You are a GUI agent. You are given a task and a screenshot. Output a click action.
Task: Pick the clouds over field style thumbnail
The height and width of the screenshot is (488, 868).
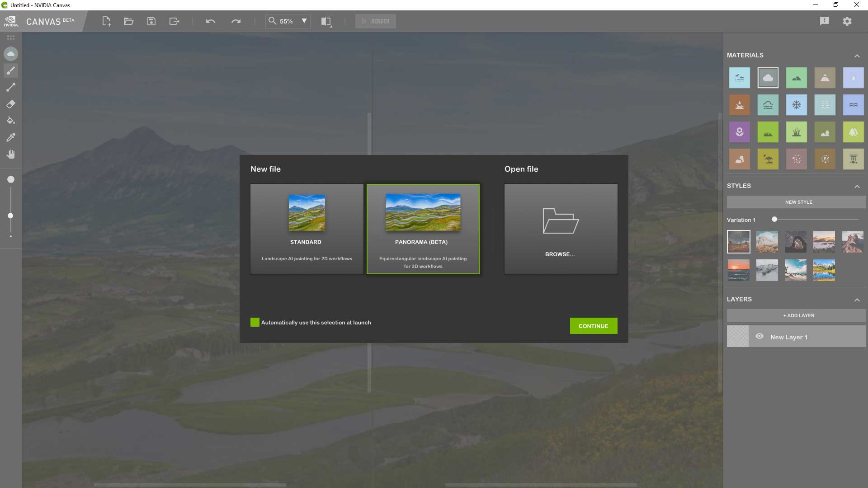pos(767,242)
